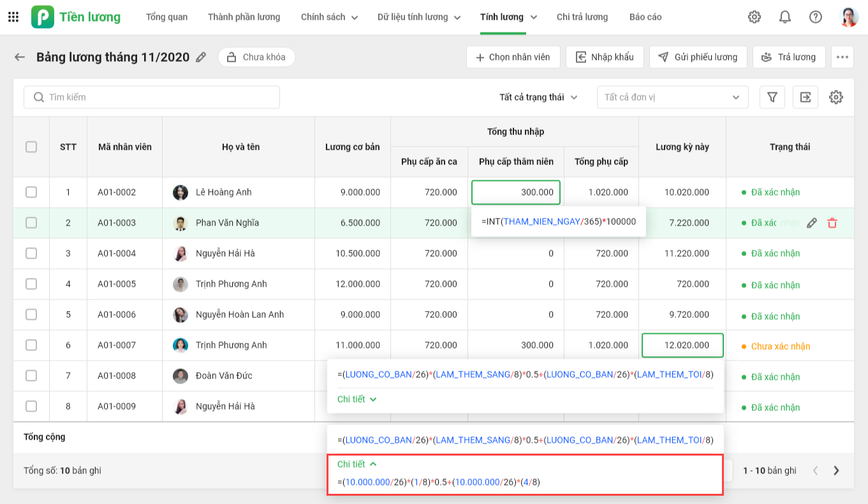Go to next page arrow
This screenshot has height=504, width=868.
[836, 471]
